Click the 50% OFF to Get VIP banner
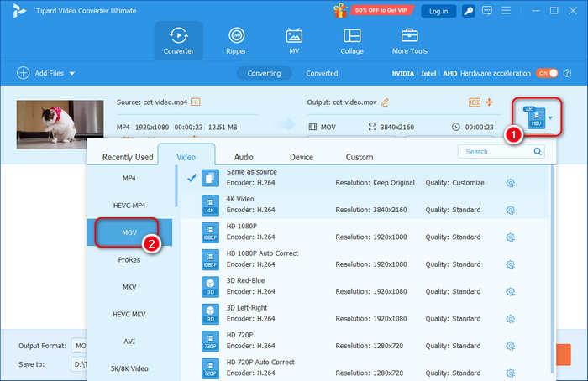The height and width of the screenshot is (381, 588). click(381, 10)
